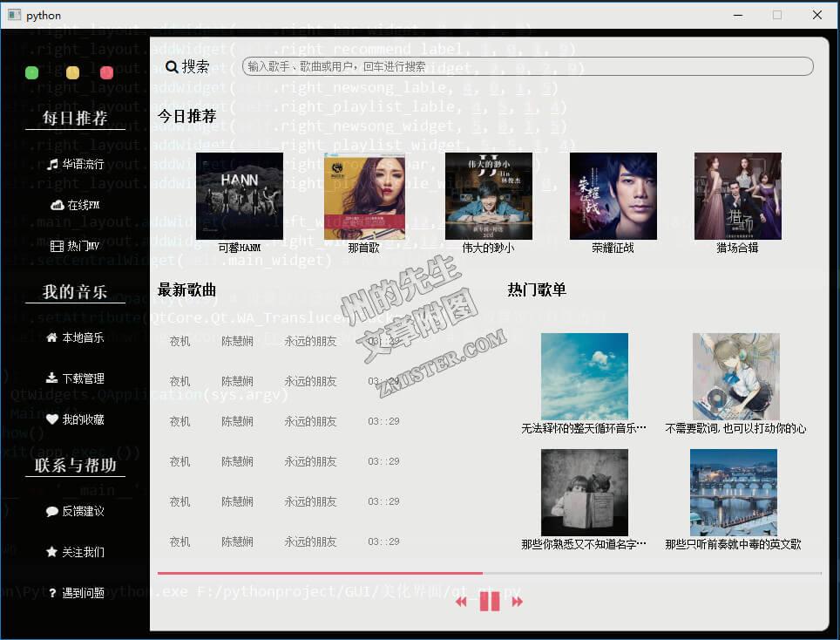Skip to next track
The width and height of the screenshot is (840, 640).
[x=517, y=602]
